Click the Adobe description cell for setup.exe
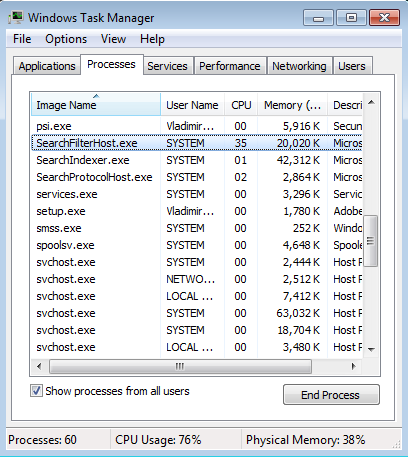This screenshot has width=408, height=457. pyautogui.click(x=348, y=211)
